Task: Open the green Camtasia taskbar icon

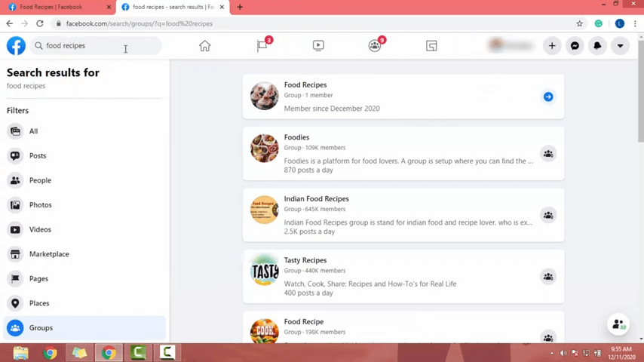Action: tap(139, 352)
